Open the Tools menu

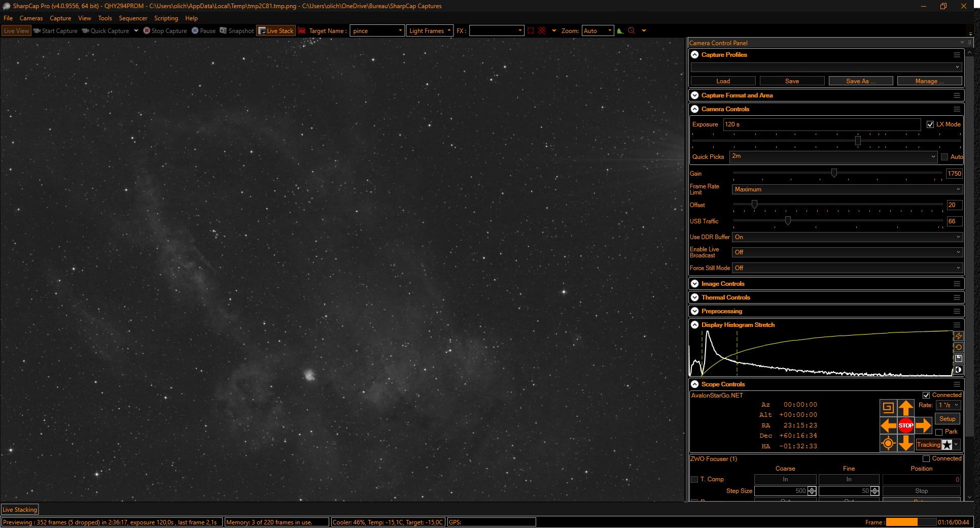point(105,18)
